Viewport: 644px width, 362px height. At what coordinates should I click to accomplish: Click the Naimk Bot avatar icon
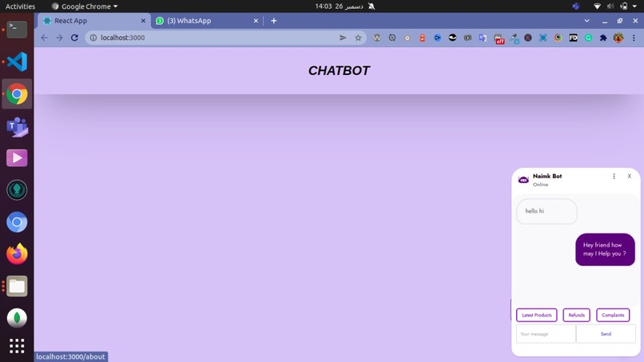click(523, 180)
